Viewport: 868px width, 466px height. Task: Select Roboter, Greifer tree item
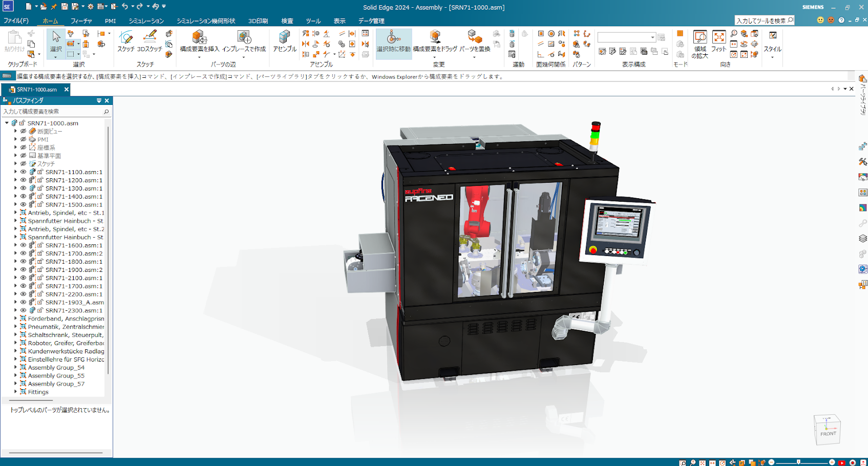(x=66, y=343)
